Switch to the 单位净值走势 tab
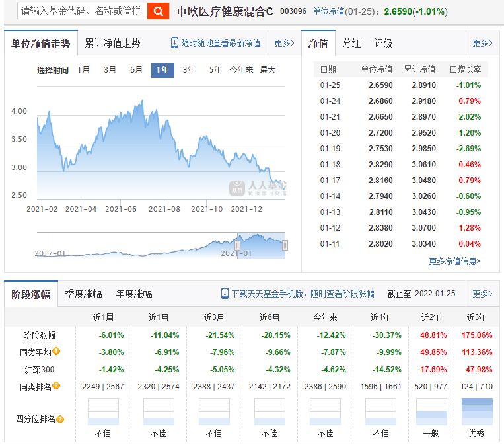Screen dimensions: 504x445 [x=41, y=44]
